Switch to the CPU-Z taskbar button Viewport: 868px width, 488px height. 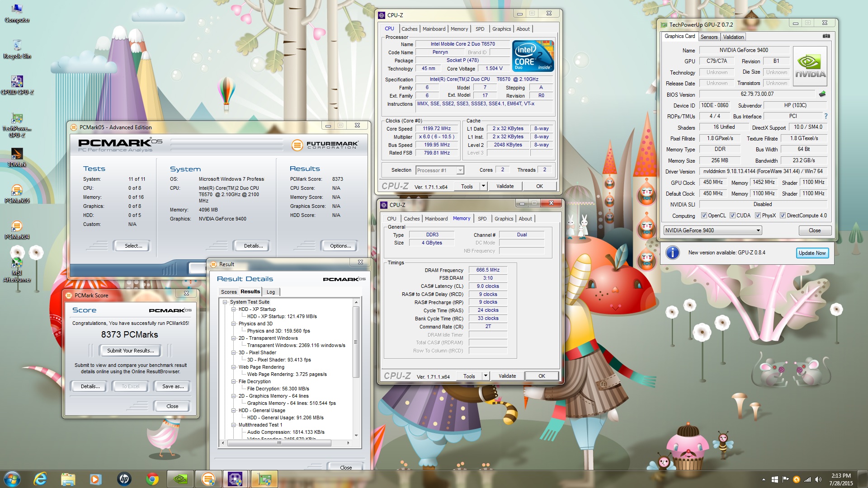[236, 479]
